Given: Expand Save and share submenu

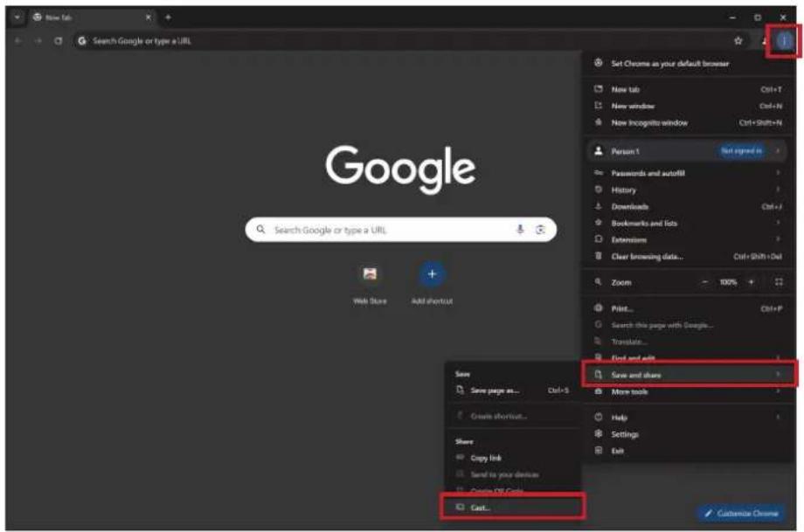Looking at the screenshot, I should [689, 375].
